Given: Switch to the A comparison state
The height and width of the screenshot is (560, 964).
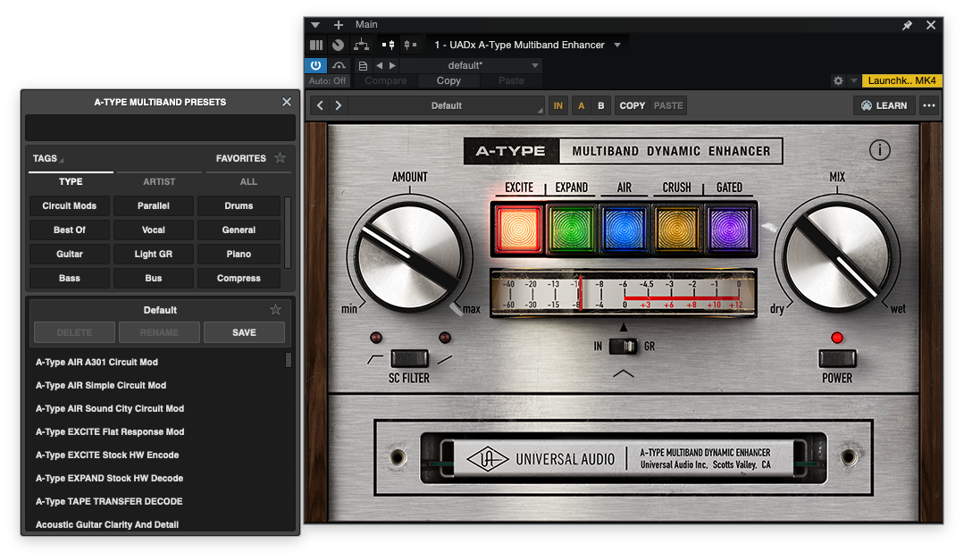Looking at the screenshot, I should pyautogui.click(x=581, y=105).
